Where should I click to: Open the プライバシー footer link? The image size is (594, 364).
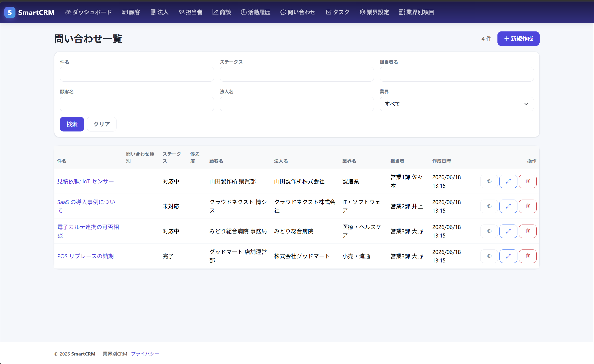(145, 354)
